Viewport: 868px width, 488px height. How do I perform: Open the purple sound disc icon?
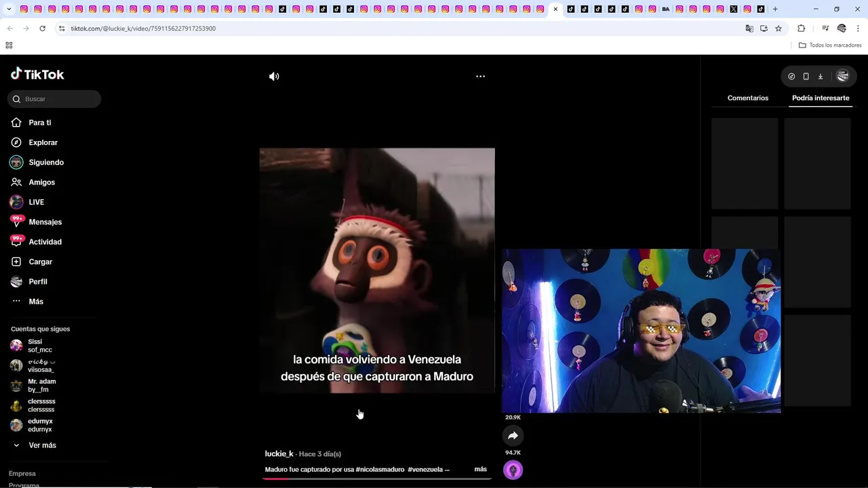[513, 470]
